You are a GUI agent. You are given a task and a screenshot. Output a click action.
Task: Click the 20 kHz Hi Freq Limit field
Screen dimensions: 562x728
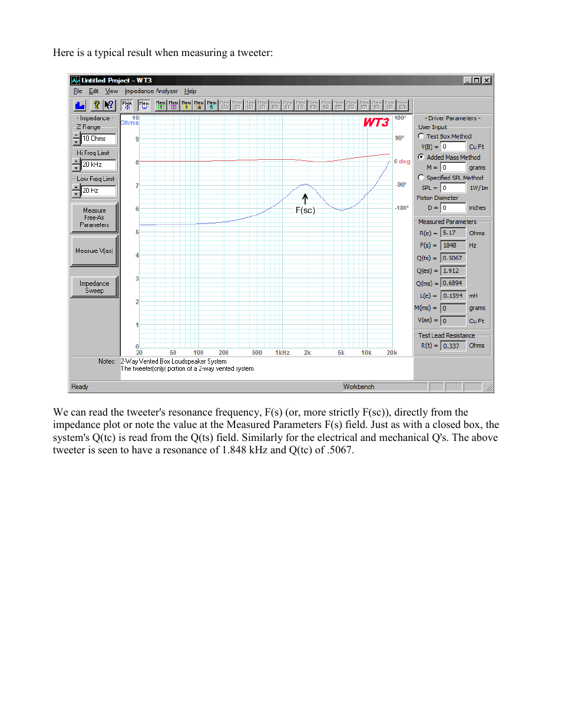(x=98, y=165)
